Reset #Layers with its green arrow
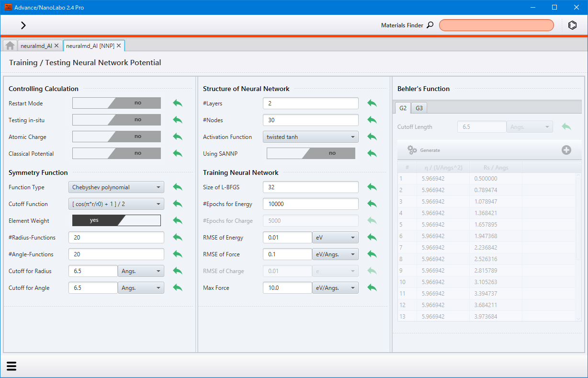The image size is (588, 378). [372, 103]
